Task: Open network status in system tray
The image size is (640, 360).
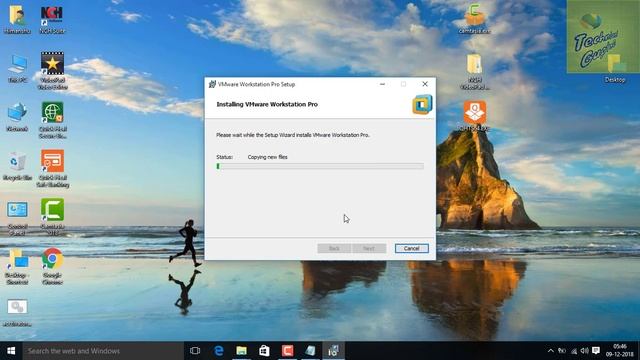Action: click(x=574, y=351)
